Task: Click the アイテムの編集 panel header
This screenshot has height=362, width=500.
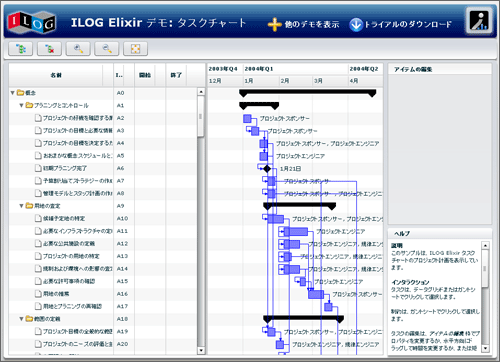Action: (x=440, y=69)
